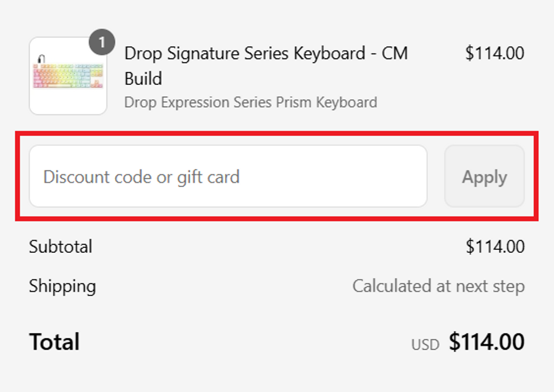Screen dimensions: 554x392
Task: Focus the discount code or gift card field
Action: tap(228, 177)
